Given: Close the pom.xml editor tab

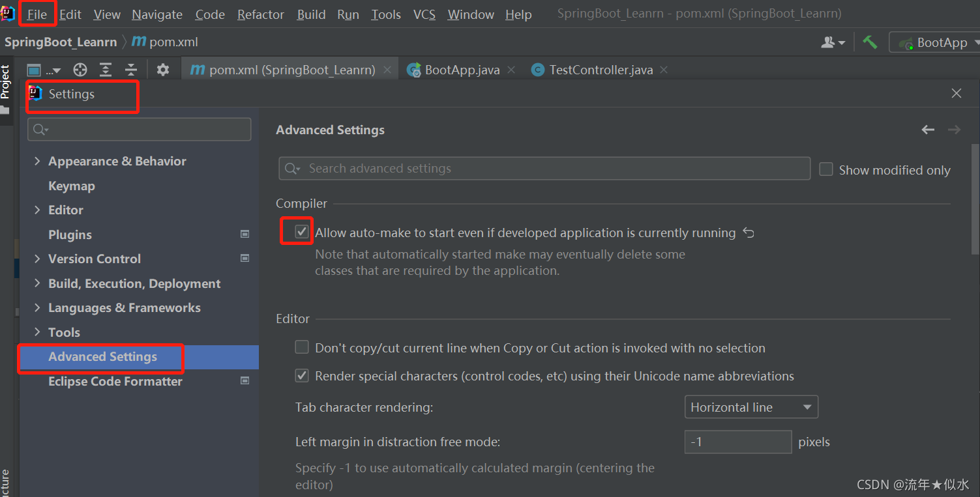Looking at the screenshot, I should tap(387, 70).
